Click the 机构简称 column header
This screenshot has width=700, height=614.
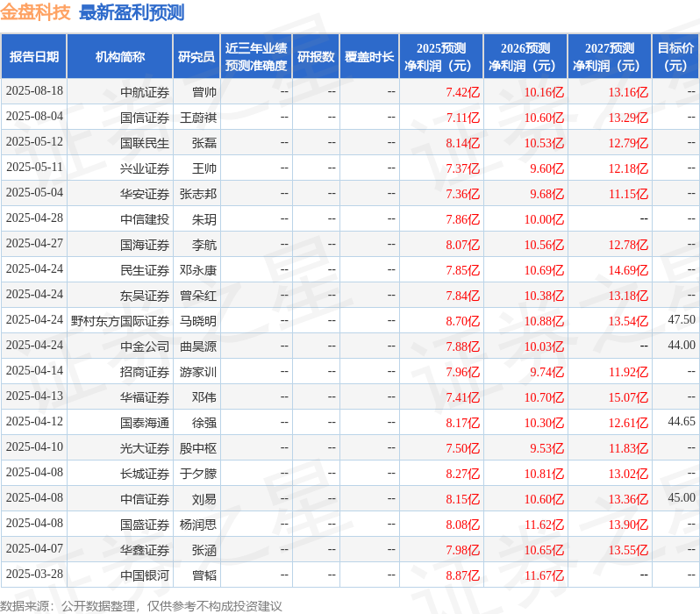(x=119, y=57)
